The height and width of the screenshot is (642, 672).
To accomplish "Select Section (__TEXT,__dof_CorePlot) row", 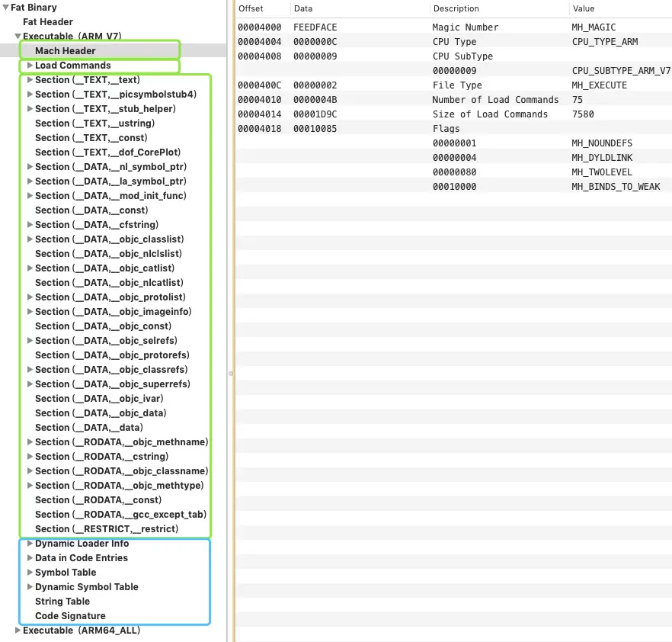I will point(108,152).
